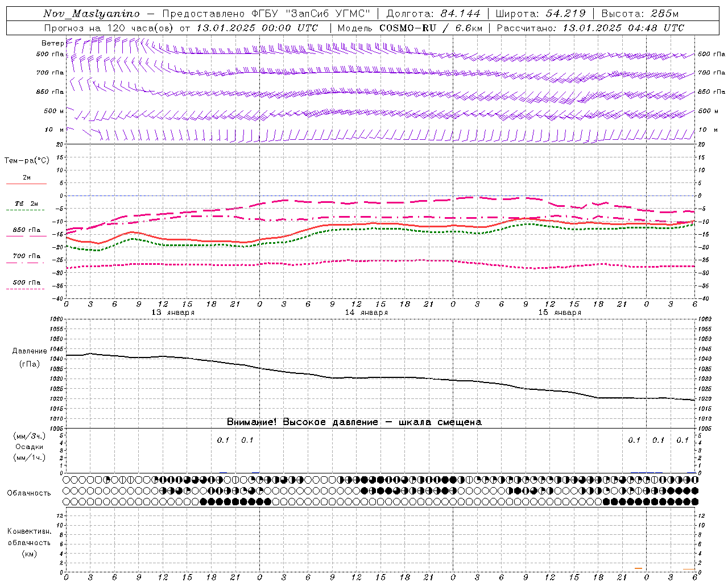Click the dash-dot pink line sample under 700 гПа
Image resolution: width=728 pixels, height=582 pixels.
tap(25, 263)
